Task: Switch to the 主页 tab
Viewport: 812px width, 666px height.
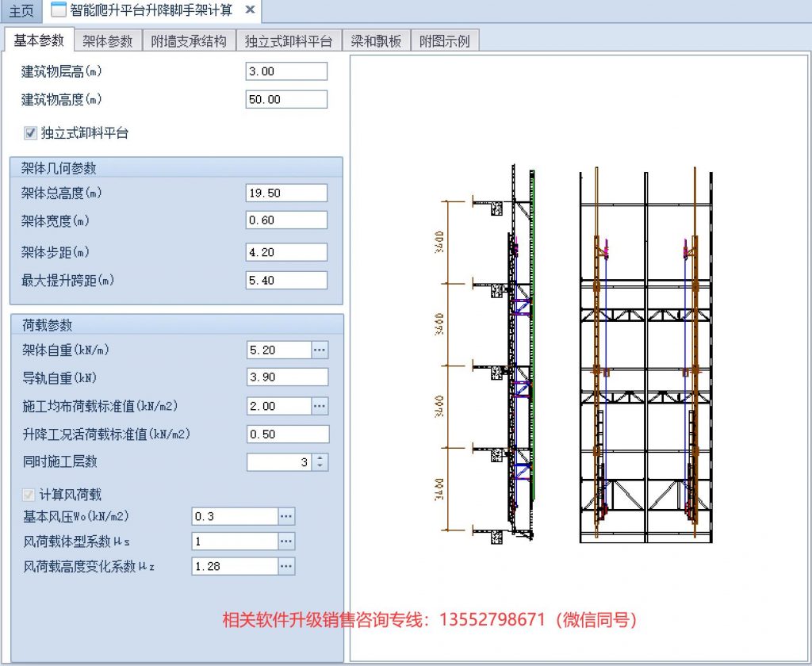Action: 21,11
